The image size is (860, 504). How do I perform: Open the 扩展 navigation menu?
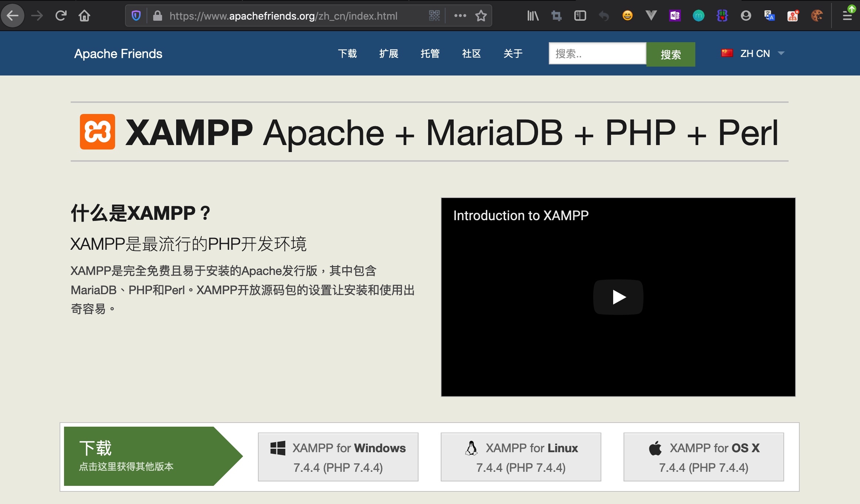click(x=389, y=54)
